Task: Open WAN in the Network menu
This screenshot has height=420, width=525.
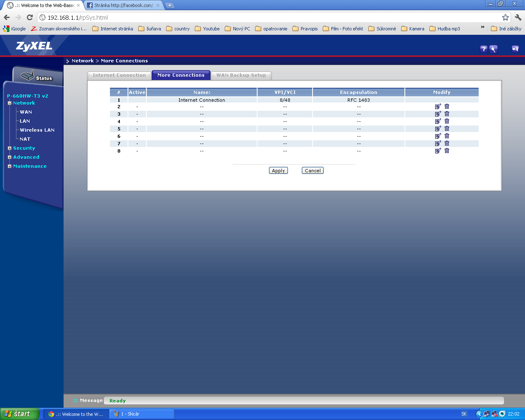Action: pyautogui.click(x=26, y=112)
